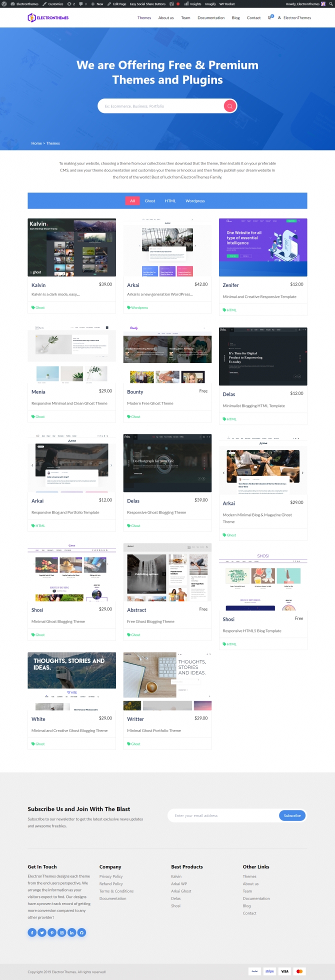Click Edit Page in the admin bar
Screen dimensions: 335x980
[x=117, y=3]
